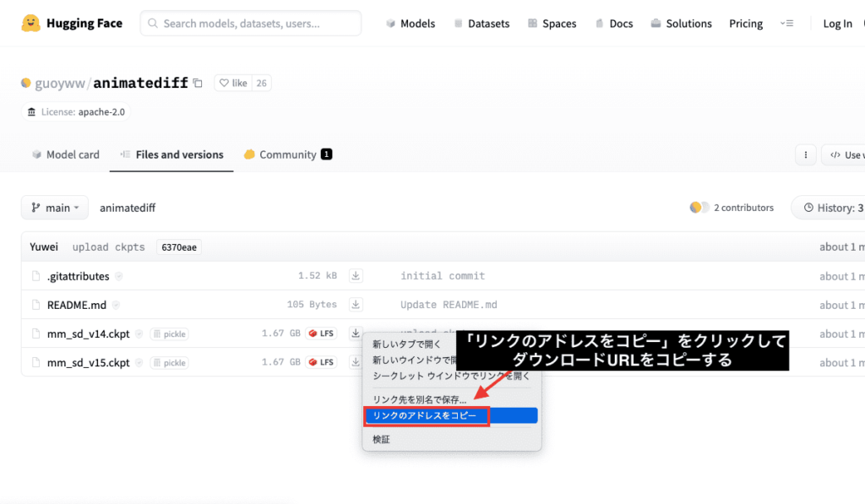Click the safety check icon beside mm_sd_v14.ckpt
Screen dimensions: 865x504
pyautogui.click(x=139, y=333)
